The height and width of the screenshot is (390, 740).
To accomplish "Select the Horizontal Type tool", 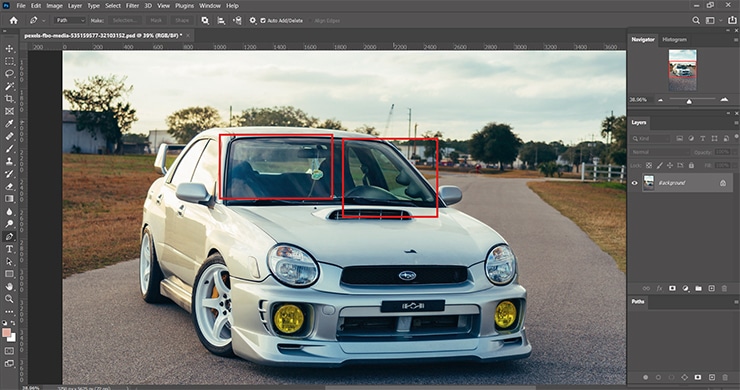I will point(9,249).
